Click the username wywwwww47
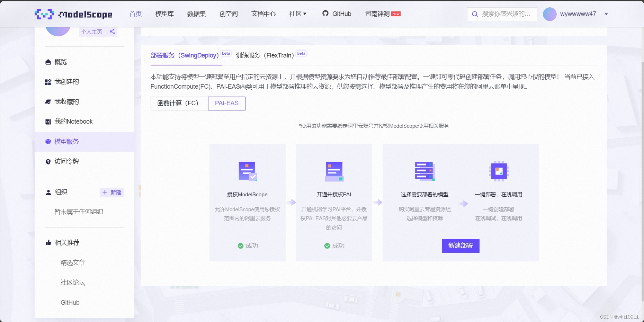 coord(578,14)
